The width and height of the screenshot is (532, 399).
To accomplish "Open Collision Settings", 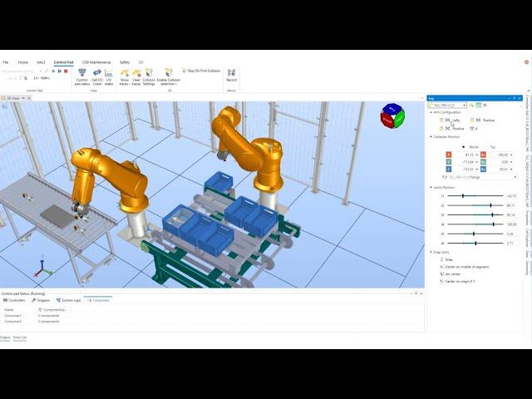I will tap(149, 77).
